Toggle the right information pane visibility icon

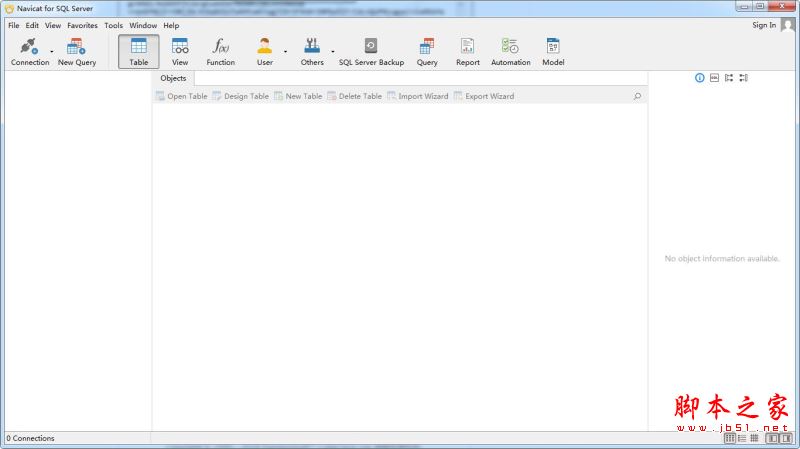click(786, 438)
